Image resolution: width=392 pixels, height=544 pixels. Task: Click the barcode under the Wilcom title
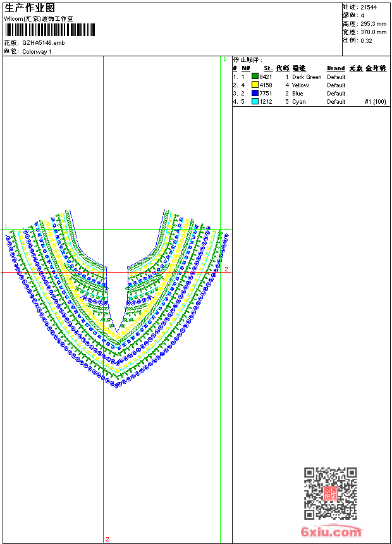point(49,30)
